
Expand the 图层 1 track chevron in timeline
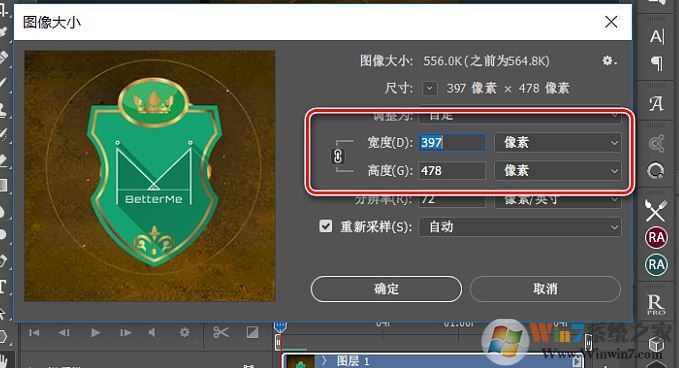[324, 360]
